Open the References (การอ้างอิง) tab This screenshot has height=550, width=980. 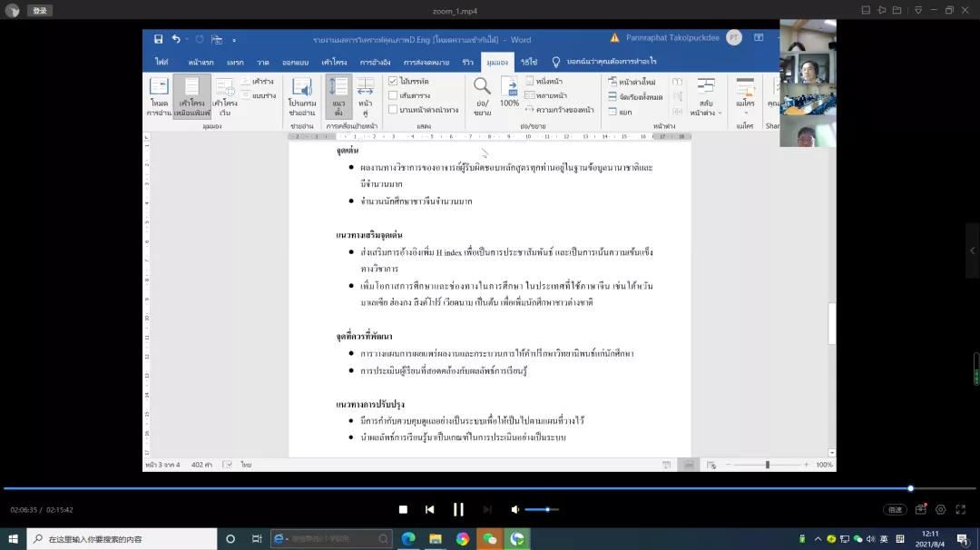pyautogui.click(x=375, y=62)
